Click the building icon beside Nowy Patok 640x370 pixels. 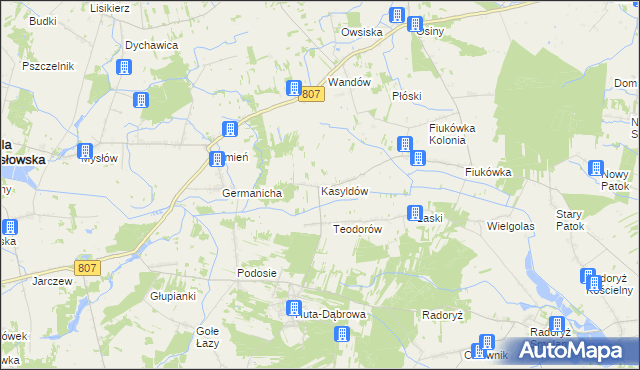(596, 168)
